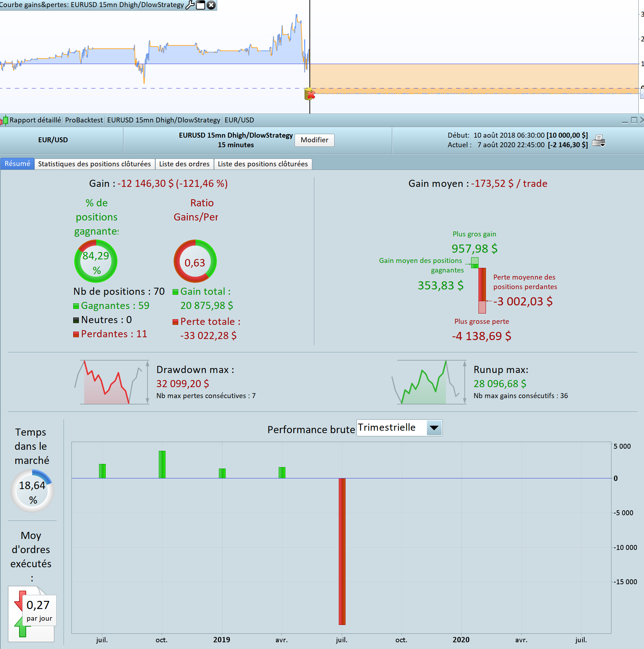Select the Gain total amount -12 146,30 $
The width and height of the screenshot is (644, 649).
click(145, 183)
